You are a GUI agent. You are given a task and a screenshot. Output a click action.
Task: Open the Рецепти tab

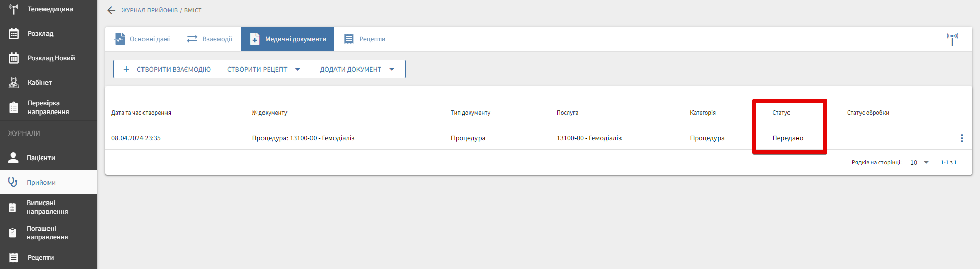(365, 39)
